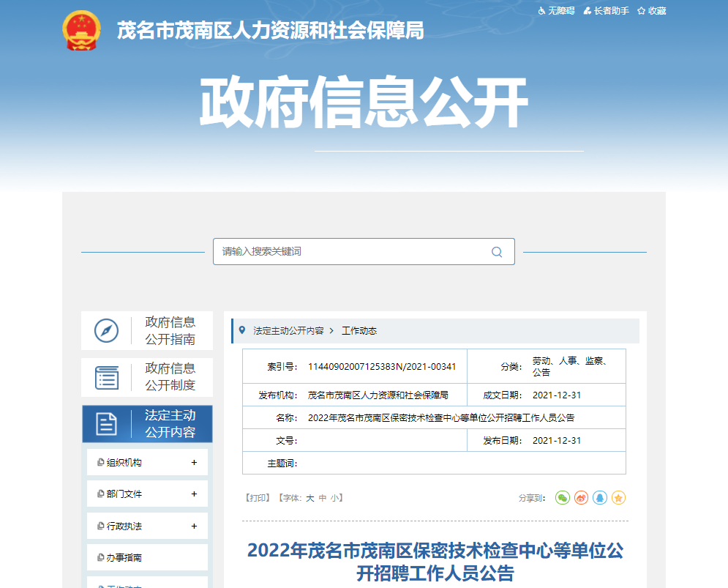Open 政府信息公开制度 menu item
This screenshot has width=728, height=588.
point(147,377)
